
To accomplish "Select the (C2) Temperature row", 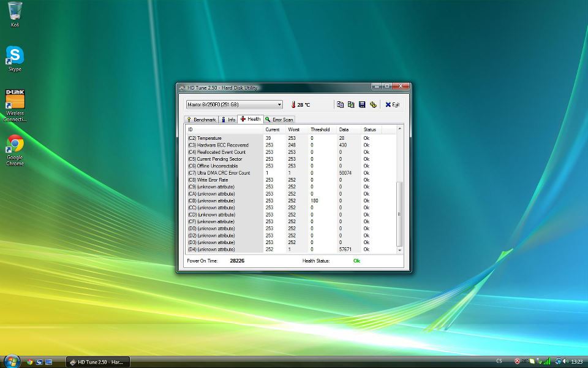I will pos(291,138).
